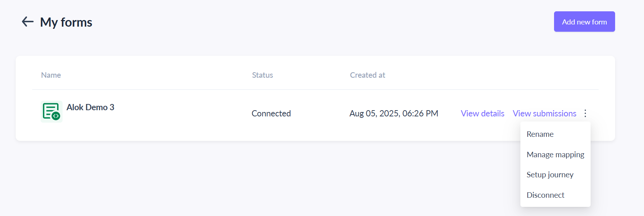
Task: Click the Created at column header
Action: tap(368, 75)
